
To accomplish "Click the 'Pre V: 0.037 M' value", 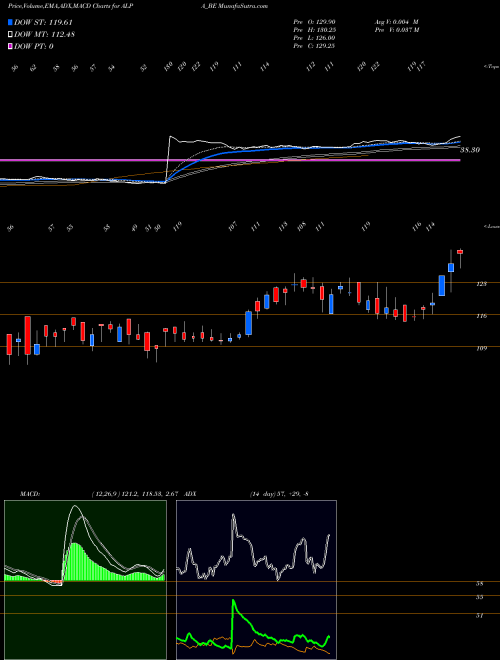I will click(x=396, y=30).
